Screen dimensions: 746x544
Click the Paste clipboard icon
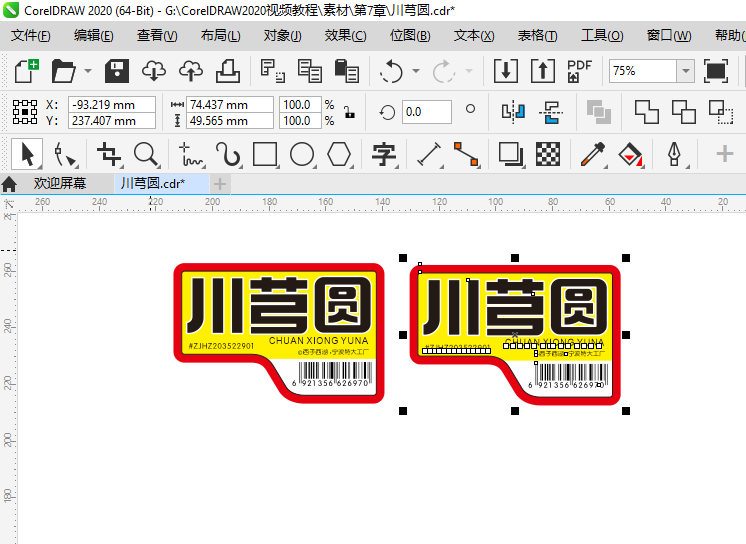click(x=347, y=71)
